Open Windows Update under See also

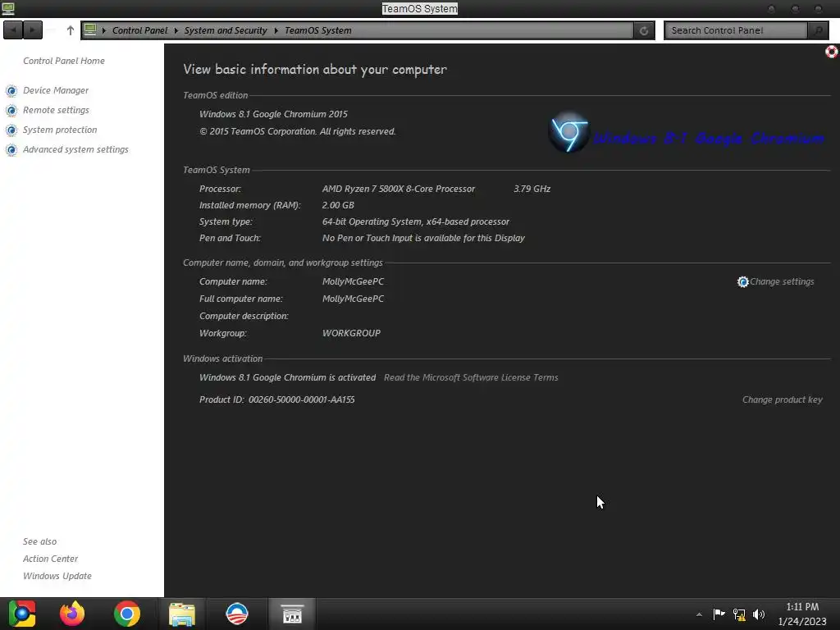(x=57, y=575)
